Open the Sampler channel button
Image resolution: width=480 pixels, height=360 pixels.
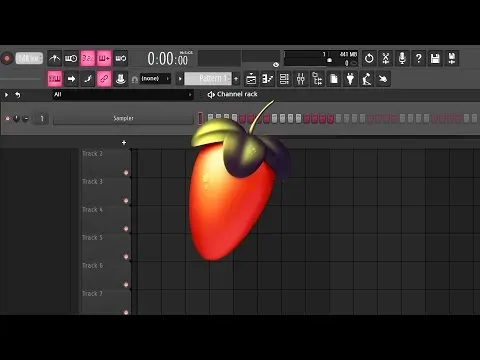click(x=123, y=118)
